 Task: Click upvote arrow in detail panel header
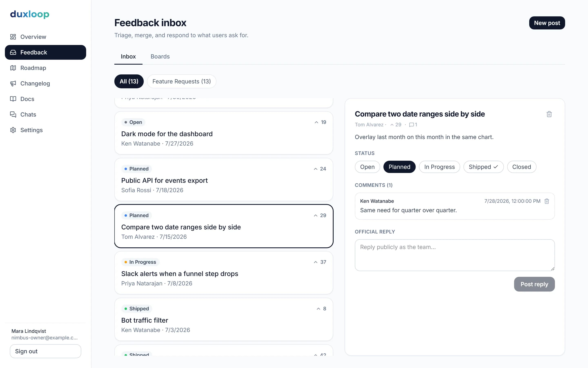tap(392, 125)
